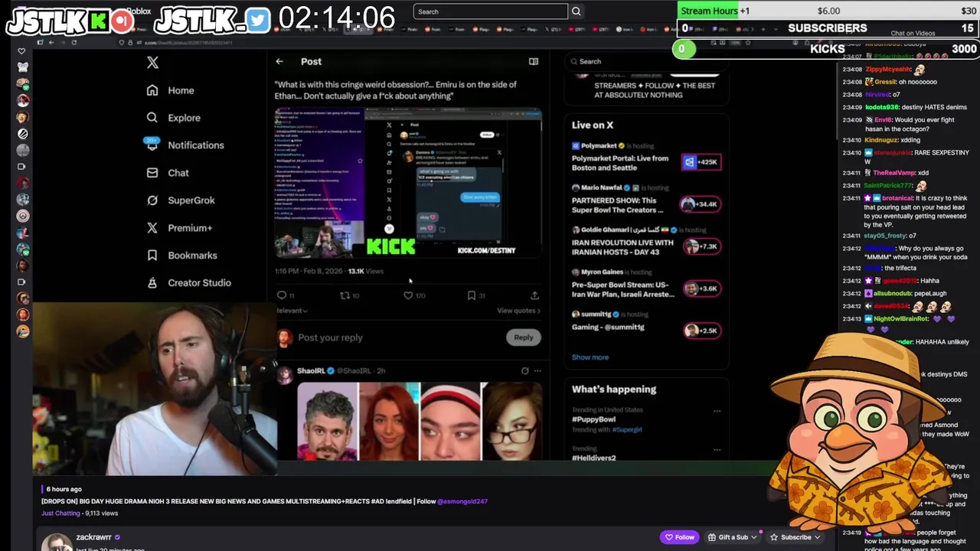Open summit1g live badge +2.5K
980x551 pixels.
(x=701, y=331)
